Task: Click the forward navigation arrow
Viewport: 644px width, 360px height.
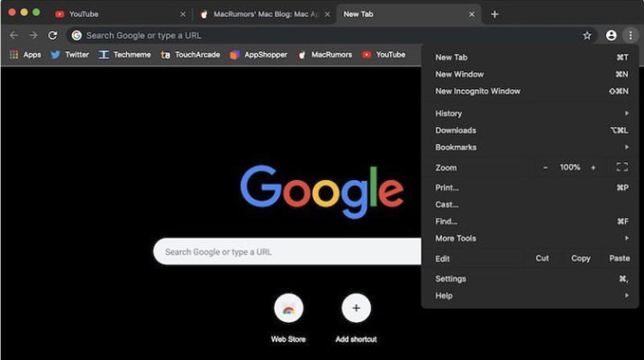Action: pyautogui.click(x=33, y=35)
